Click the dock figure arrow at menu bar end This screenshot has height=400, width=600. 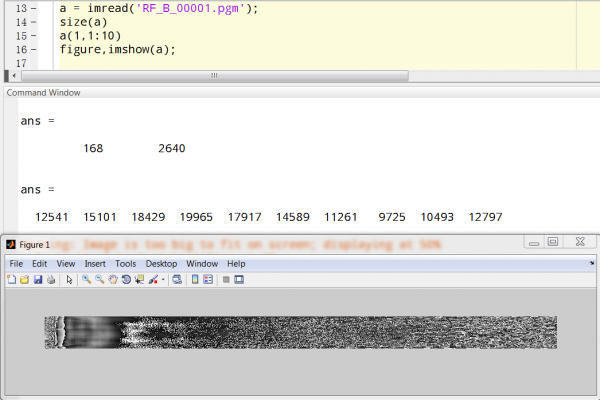[592, 263]
